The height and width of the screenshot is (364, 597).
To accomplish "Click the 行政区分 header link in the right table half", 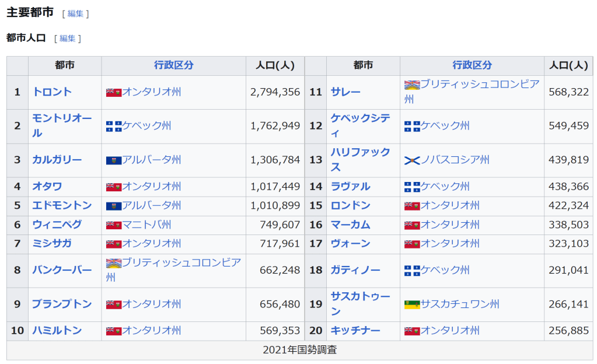I will click(x=472, y=65).
